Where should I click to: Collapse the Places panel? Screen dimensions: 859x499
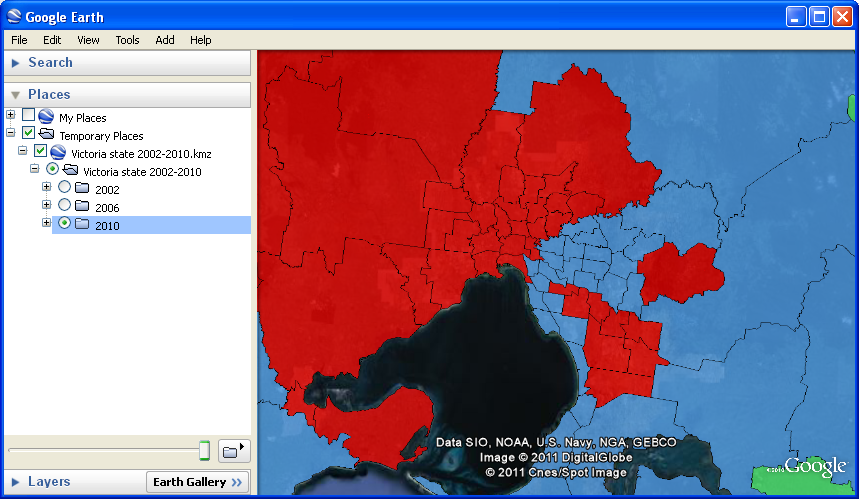coord(15,95)
